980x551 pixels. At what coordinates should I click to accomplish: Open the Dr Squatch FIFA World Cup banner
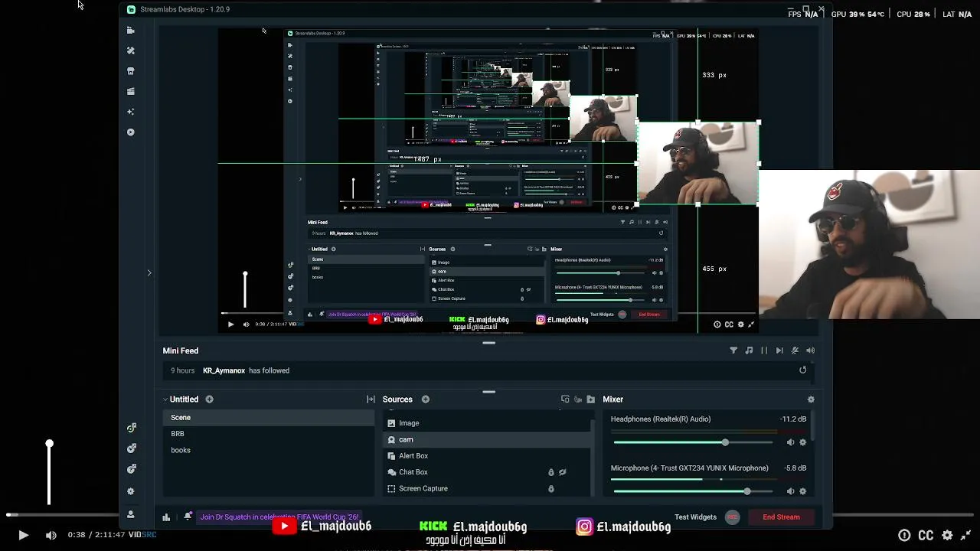279,517
